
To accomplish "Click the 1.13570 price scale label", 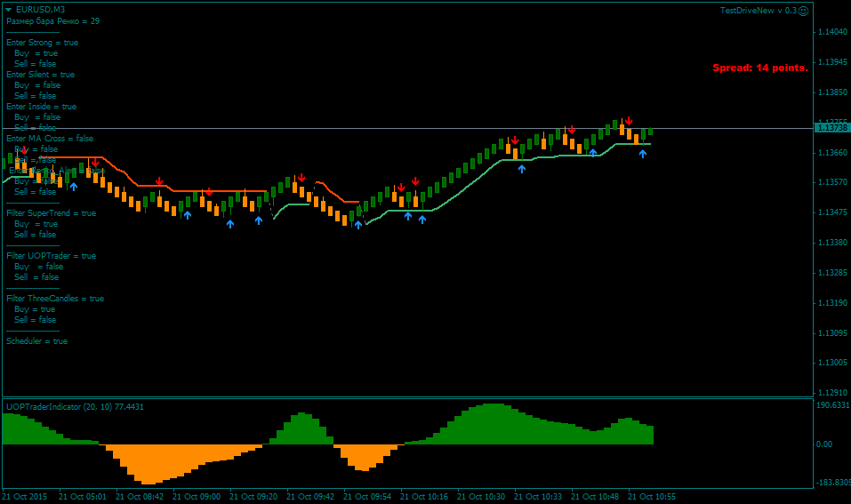I will tap(832, 181).
